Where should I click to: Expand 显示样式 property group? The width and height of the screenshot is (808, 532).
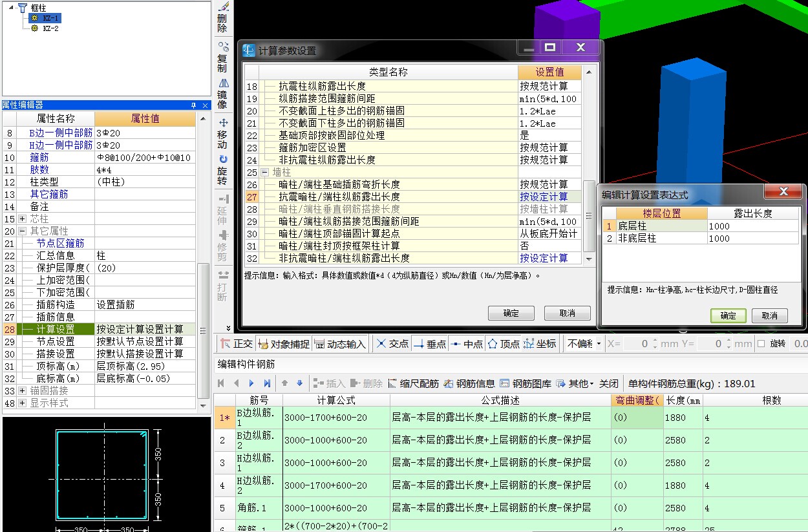click(x=23, y=403)
